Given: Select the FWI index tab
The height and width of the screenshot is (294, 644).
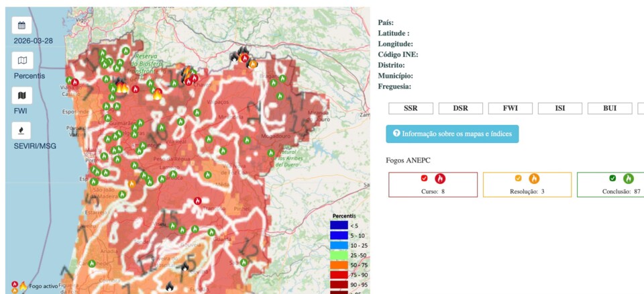Looking at the screenshot, I should [x=510, y=108].
